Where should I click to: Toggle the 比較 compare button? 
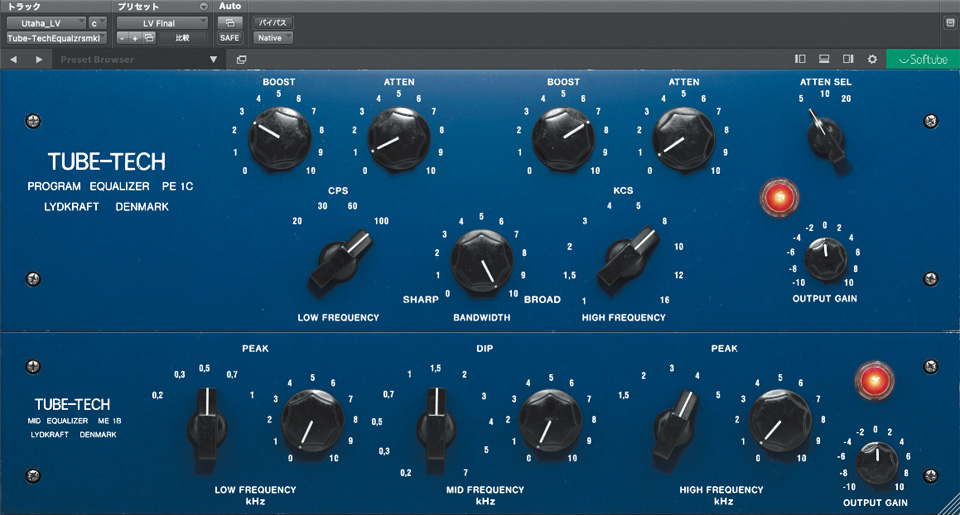click(x=182, y=38)
